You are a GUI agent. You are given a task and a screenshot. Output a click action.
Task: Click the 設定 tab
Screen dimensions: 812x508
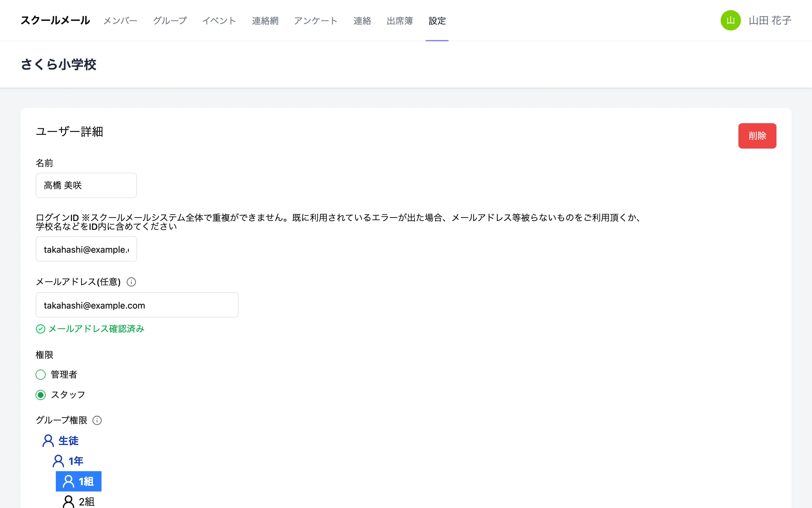[x=437, y=21]
